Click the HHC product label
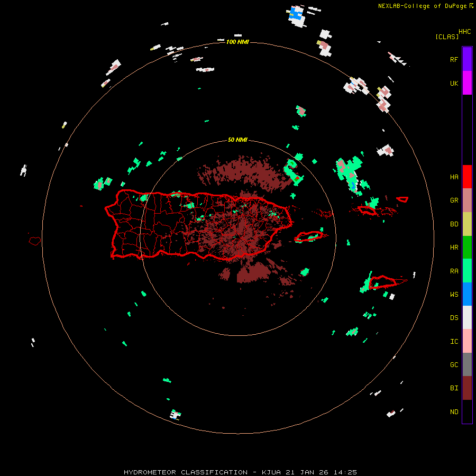 tap(464, 31)
